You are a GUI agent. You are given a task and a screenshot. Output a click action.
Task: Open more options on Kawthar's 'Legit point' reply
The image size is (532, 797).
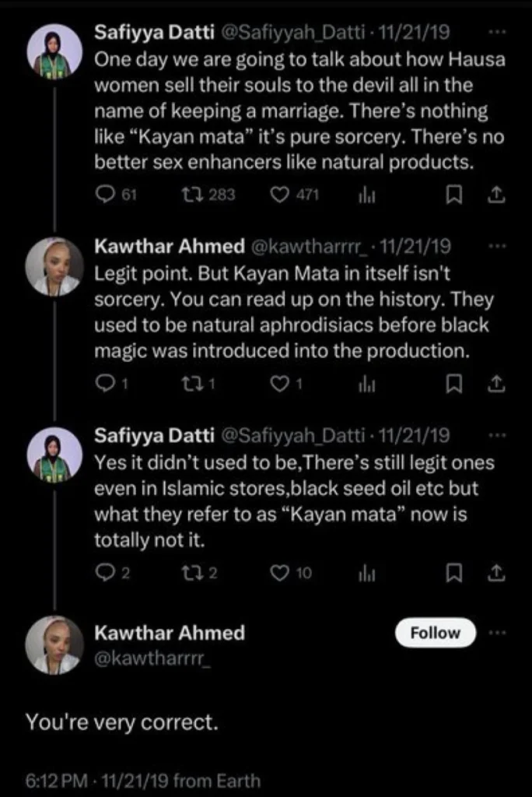(x=498, y=246)
